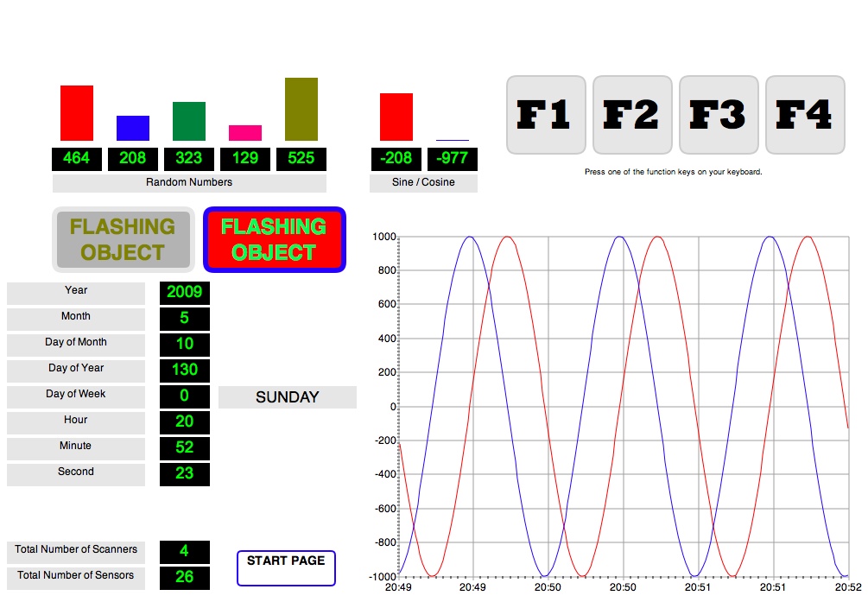This screenshot has height=602, width=868.
Task: Click the START PAGE button
Action: coord(286,567)
